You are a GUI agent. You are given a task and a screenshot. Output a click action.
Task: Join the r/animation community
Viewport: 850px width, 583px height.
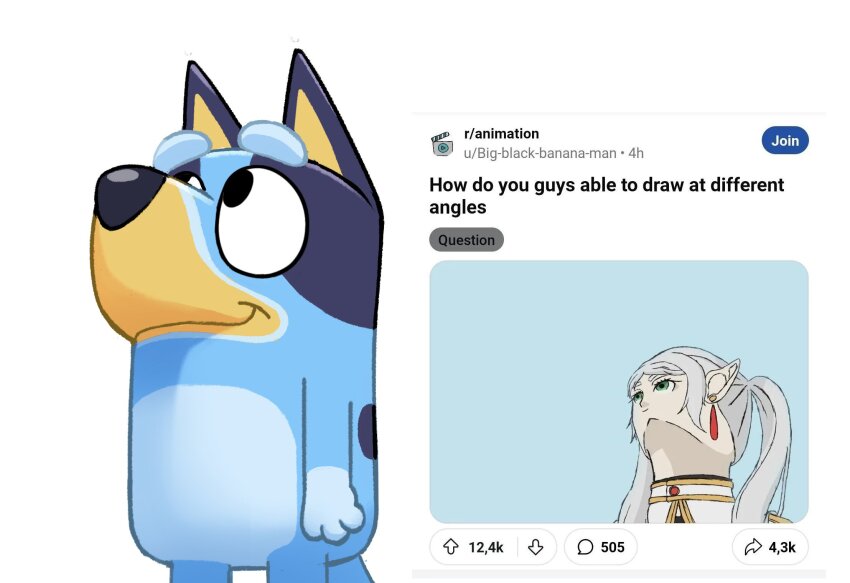[785, 140]
